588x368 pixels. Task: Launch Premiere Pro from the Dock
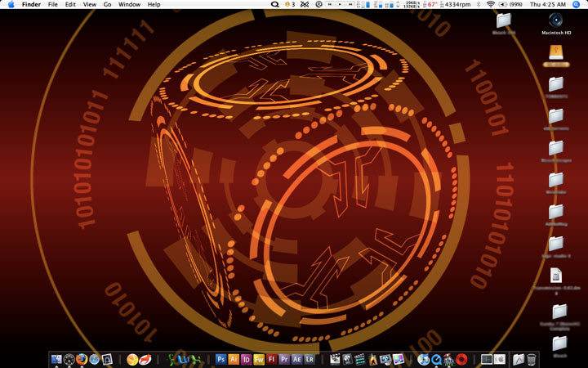pos(284,359)
